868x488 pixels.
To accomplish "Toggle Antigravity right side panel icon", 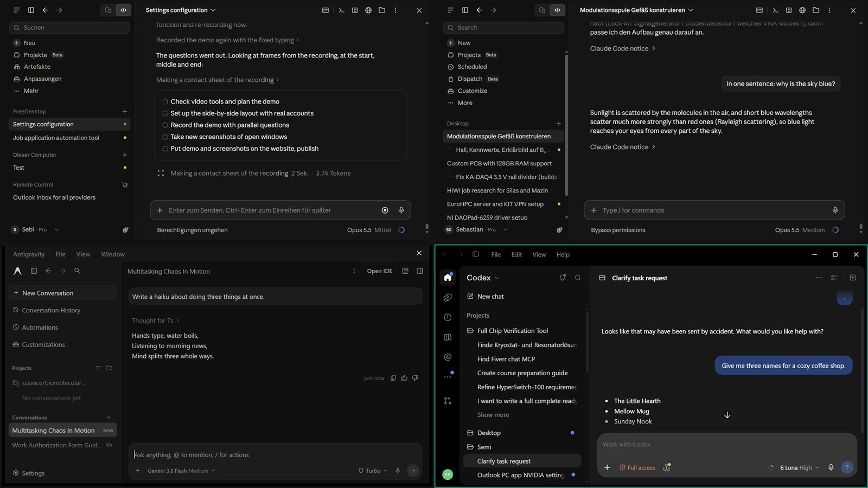I will (419, 271).
